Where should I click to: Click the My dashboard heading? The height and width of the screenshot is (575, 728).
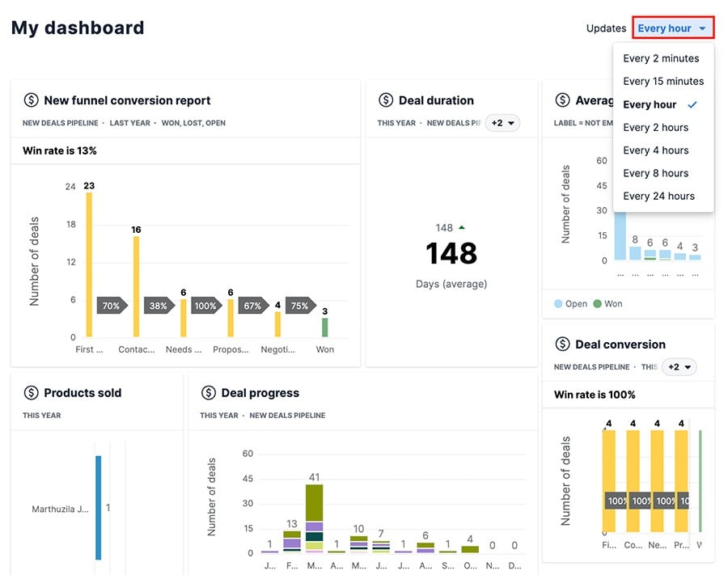[77, 27]
